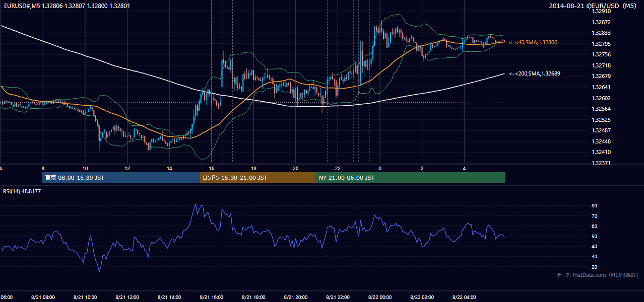This screenshot has height=302, width=644.
Task: Click RSI scale level 50
Action: pos(594,236)
